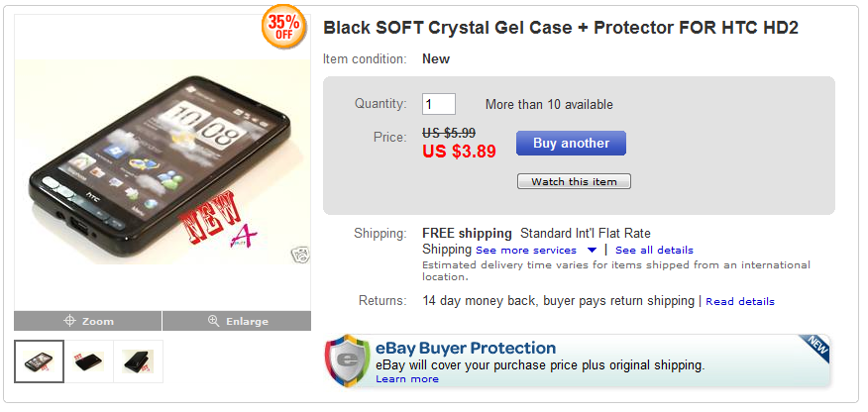The width and height of the screenshot is (868, 412).
Task: Expand the shipping services dropdown arrow
Action: tap(592, 251)
